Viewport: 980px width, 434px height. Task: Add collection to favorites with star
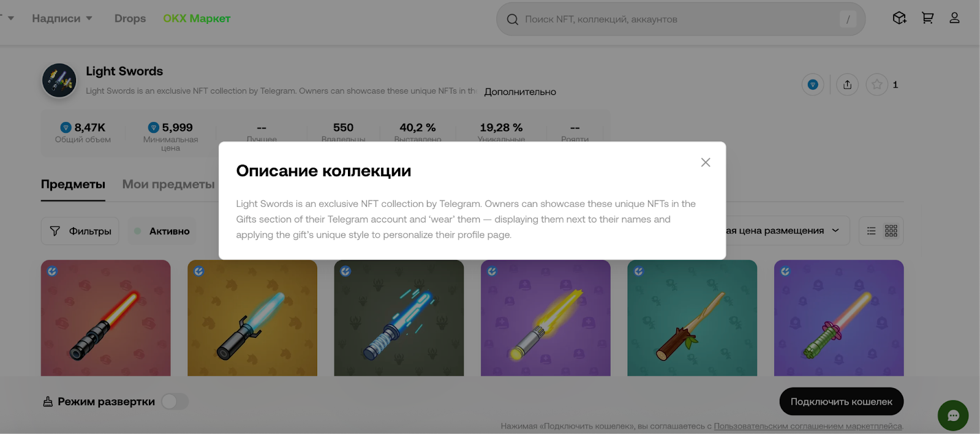pyautogui.click(x=876, y=84)
